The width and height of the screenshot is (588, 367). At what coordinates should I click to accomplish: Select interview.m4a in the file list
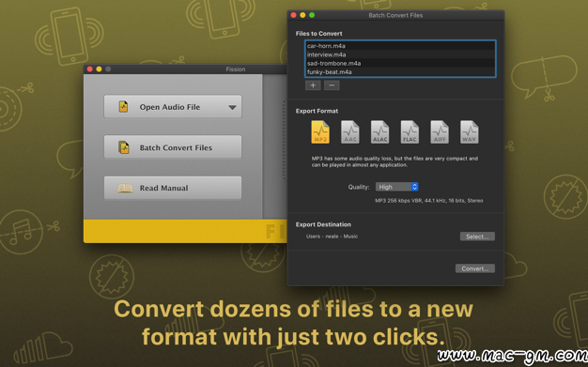(x=400, y=54)
